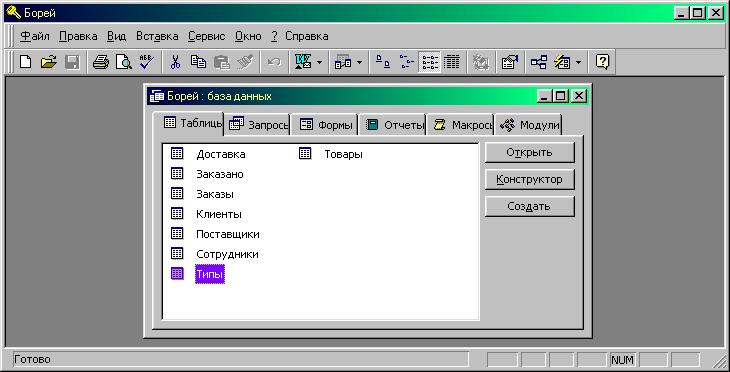Click the Analyze toolbar icon
730x372 pixels.
click(562, 62)
